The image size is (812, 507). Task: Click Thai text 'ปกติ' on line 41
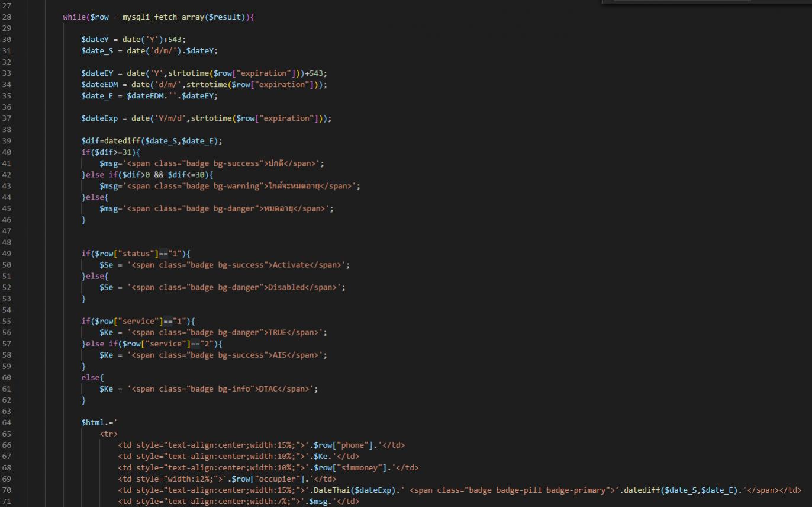276,163
